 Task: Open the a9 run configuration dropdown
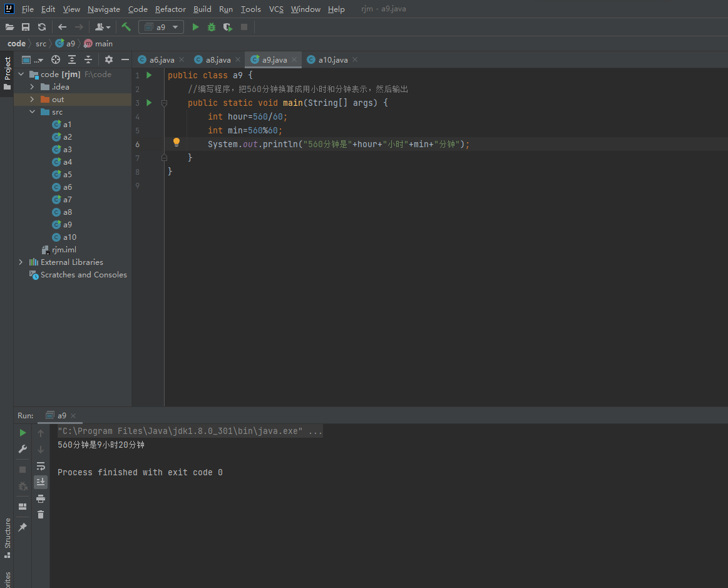[161, 27]
